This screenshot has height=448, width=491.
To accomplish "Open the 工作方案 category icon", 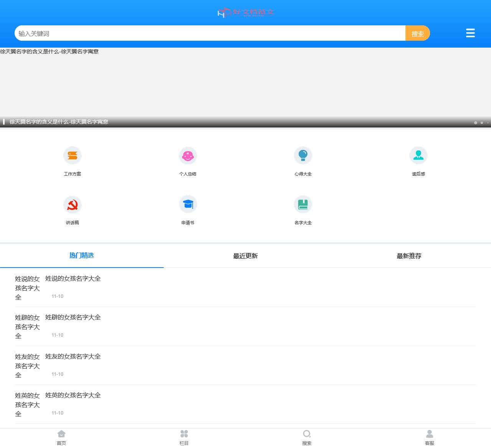I will click(x=72, y=155).
